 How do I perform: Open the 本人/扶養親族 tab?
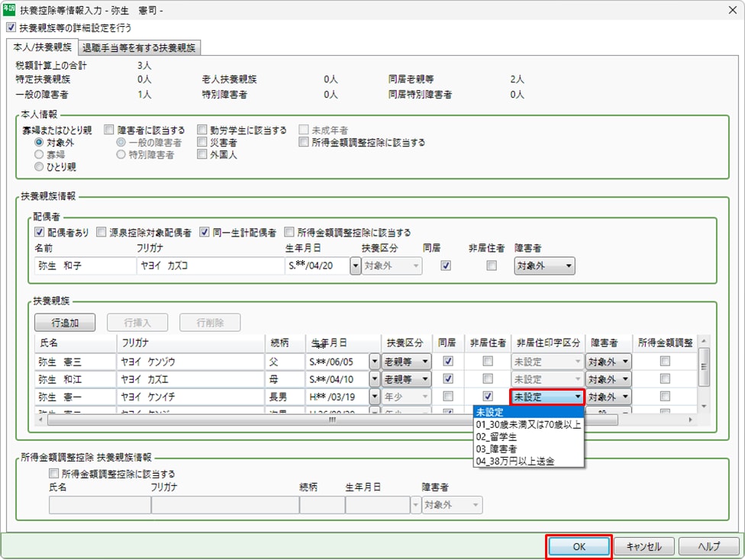click(x=43, y=47)
